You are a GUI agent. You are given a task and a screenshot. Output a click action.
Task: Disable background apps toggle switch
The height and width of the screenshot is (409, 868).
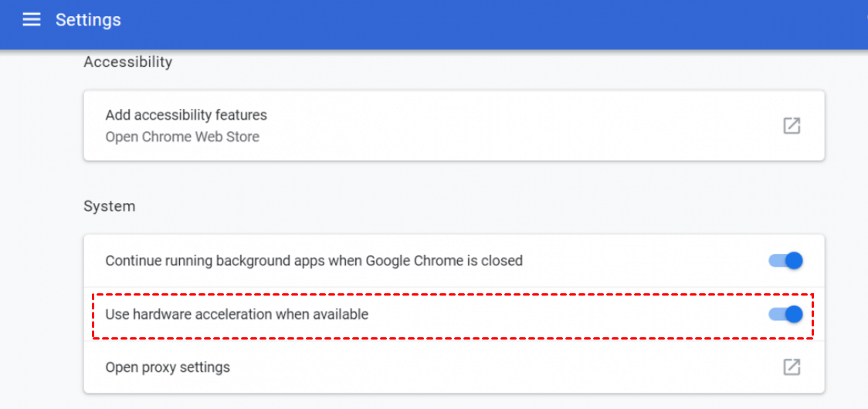[x=786, y=261]
